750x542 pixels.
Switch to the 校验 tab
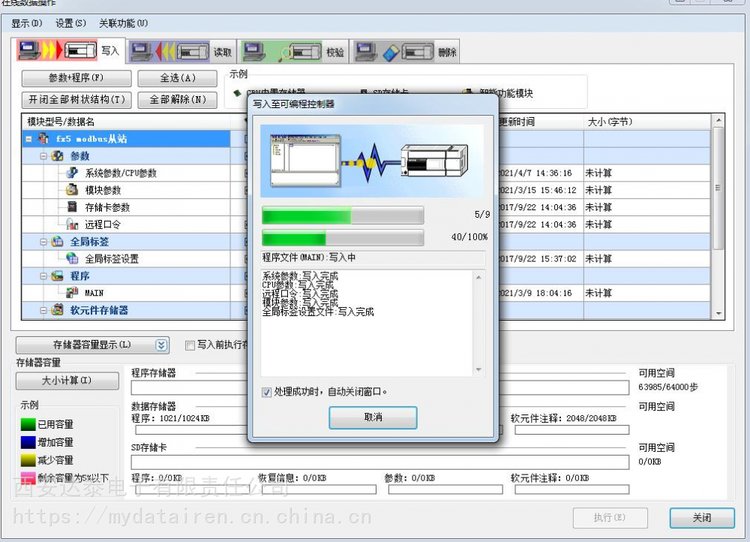click(334, 51)
